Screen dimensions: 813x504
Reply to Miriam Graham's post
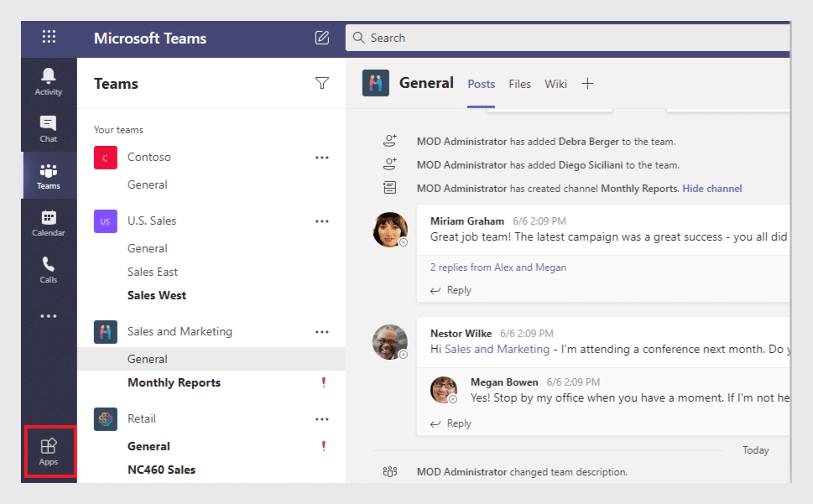451,290
